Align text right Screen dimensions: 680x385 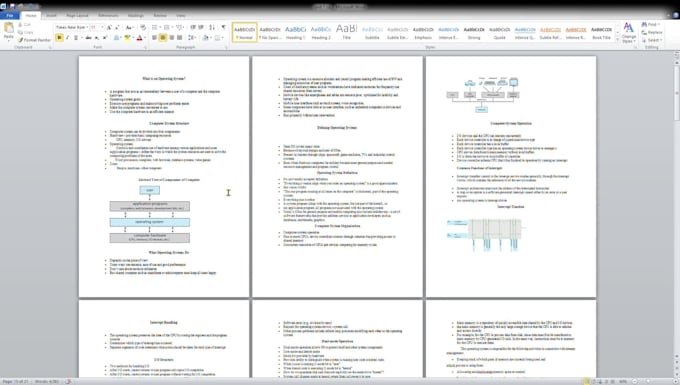pyautogui.click(x=172, y=38)
